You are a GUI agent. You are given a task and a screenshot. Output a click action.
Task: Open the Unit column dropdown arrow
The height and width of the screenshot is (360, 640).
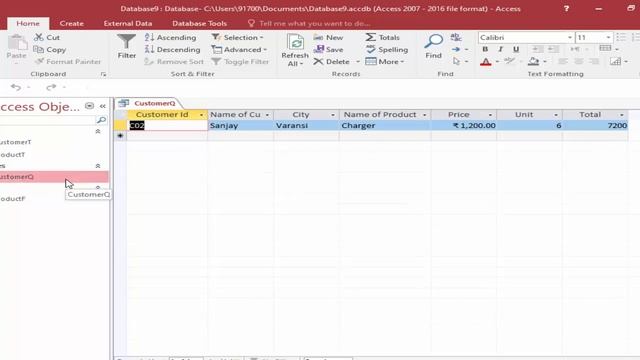(556, 115)
